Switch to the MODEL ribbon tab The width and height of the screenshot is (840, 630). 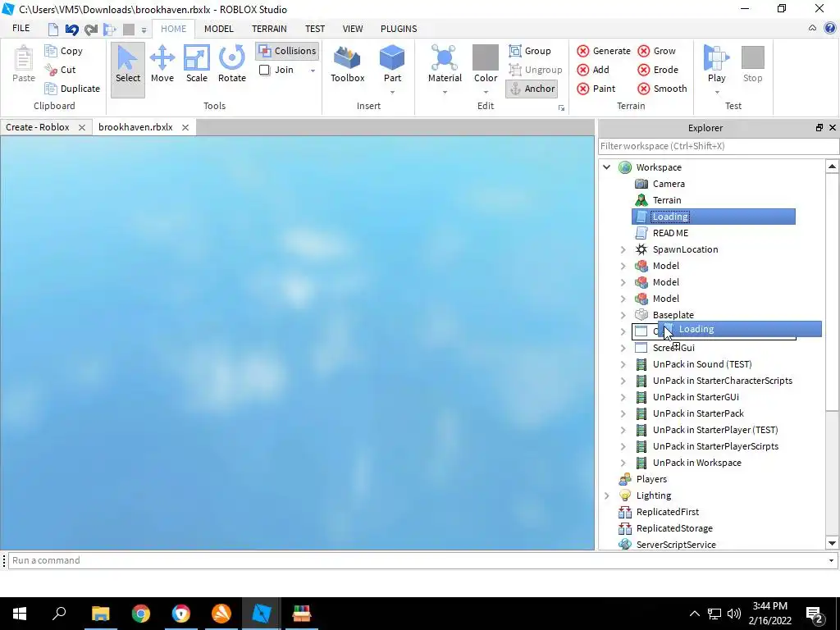point(218,29)
